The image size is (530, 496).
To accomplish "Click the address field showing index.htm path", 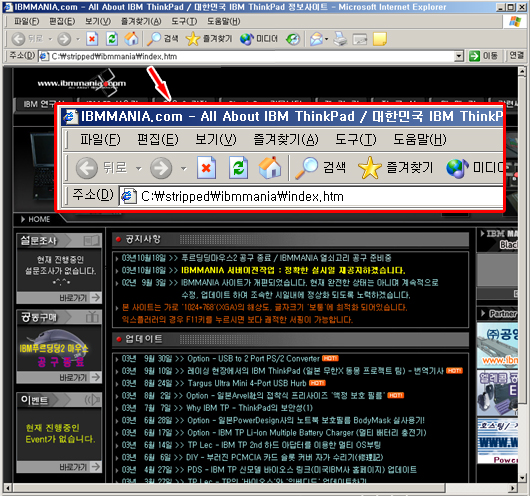I will (251, 56).
